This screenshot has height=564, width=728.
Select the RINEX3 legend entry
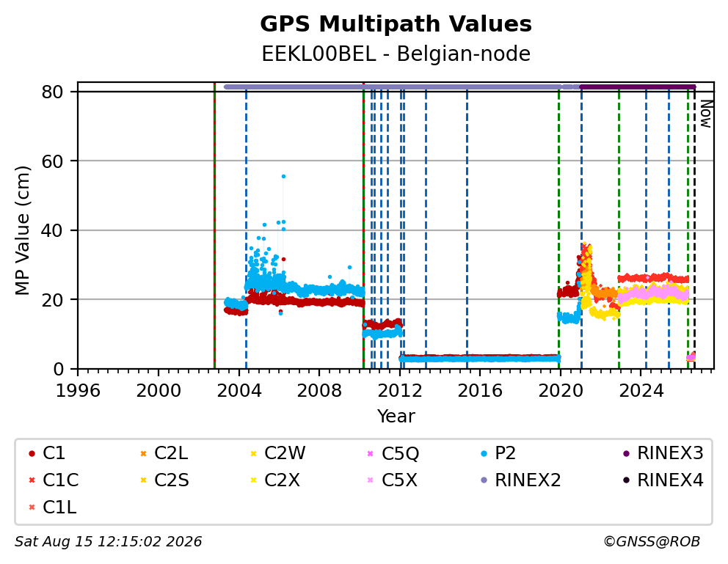coord(663,453)
